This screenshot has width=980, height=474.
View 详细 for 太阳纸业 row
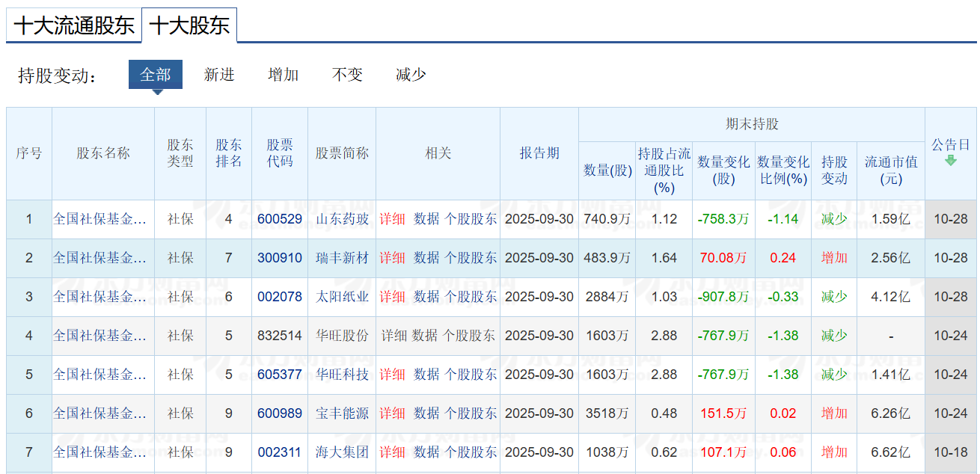point(392,297)
